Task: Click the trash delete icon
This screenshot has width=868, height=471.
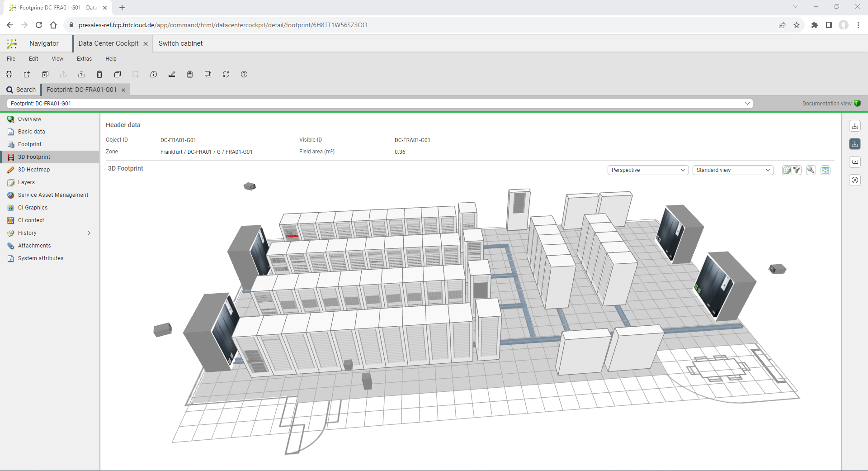Action: click(x=99, y=74)
